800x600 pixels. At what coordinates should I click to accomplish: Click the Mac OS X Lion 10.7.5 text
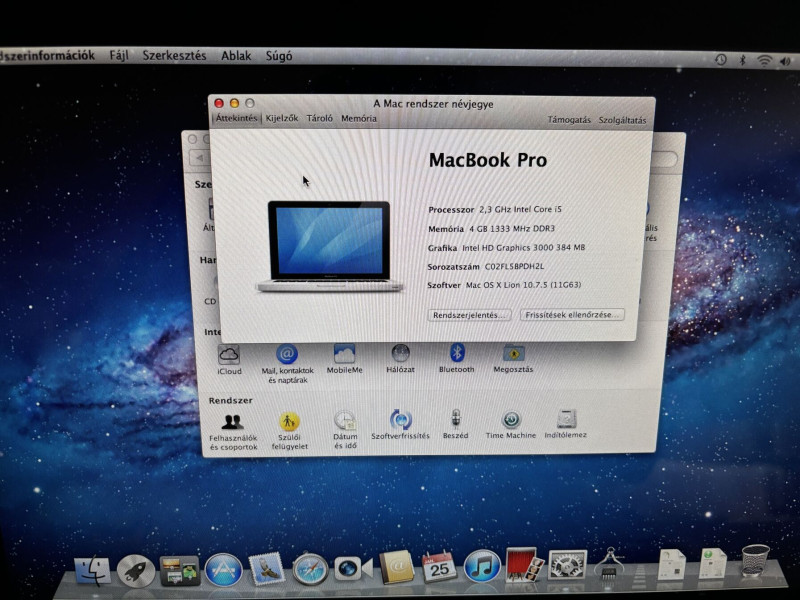coord(523,285)
